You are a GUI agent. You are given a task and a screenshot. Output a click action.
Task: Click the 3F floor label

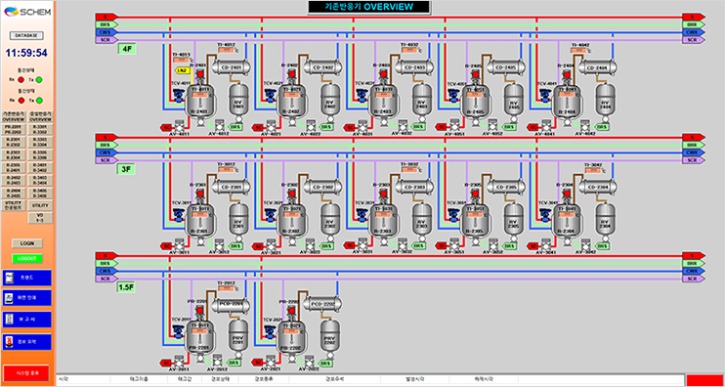pos(127,169)
